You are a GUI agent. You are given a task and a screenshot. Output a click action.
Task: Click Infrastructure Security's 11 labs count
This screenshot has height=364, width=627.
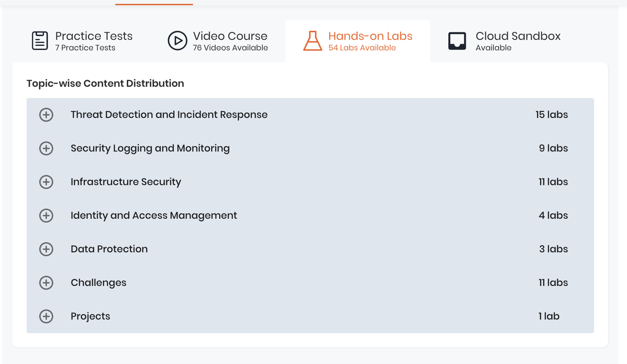tap(553, 182)
